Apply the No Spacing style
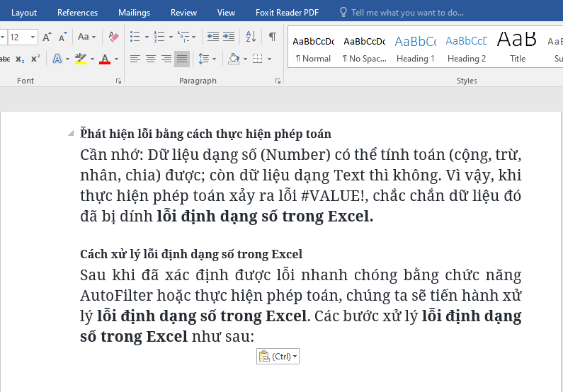Image resolution: width=563 pixels, height=392 pixels. [x=364, y=47]
